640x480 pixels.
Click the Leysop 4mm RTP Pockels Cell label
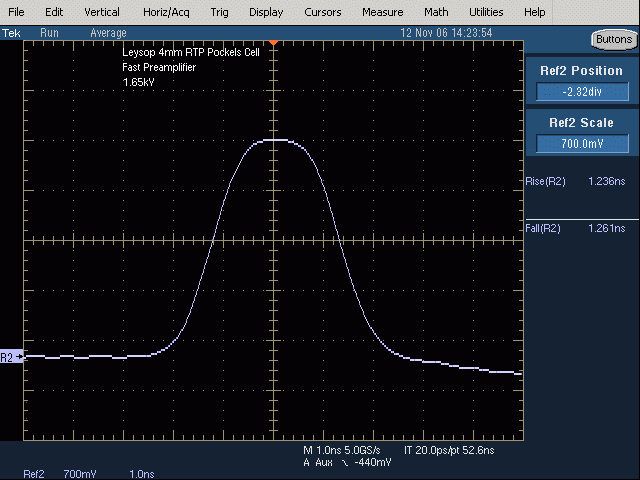(191, 52)
